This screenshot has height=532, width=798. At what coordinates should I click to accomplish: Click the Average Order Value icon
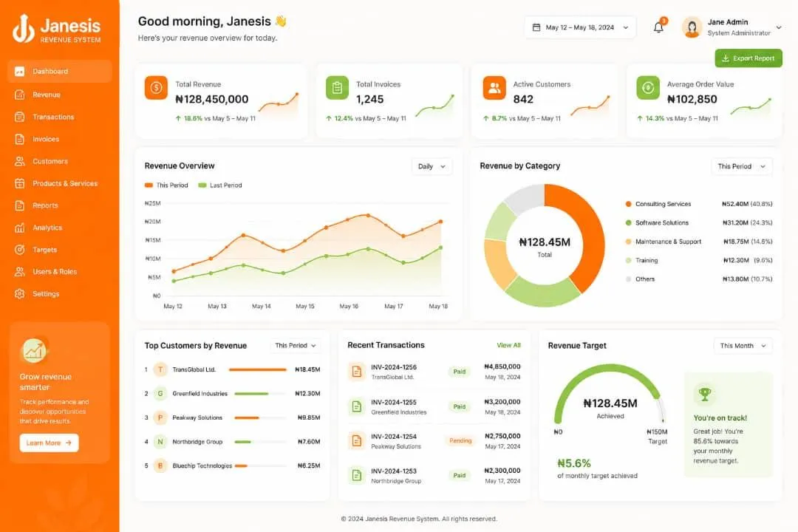pos(648,88)
